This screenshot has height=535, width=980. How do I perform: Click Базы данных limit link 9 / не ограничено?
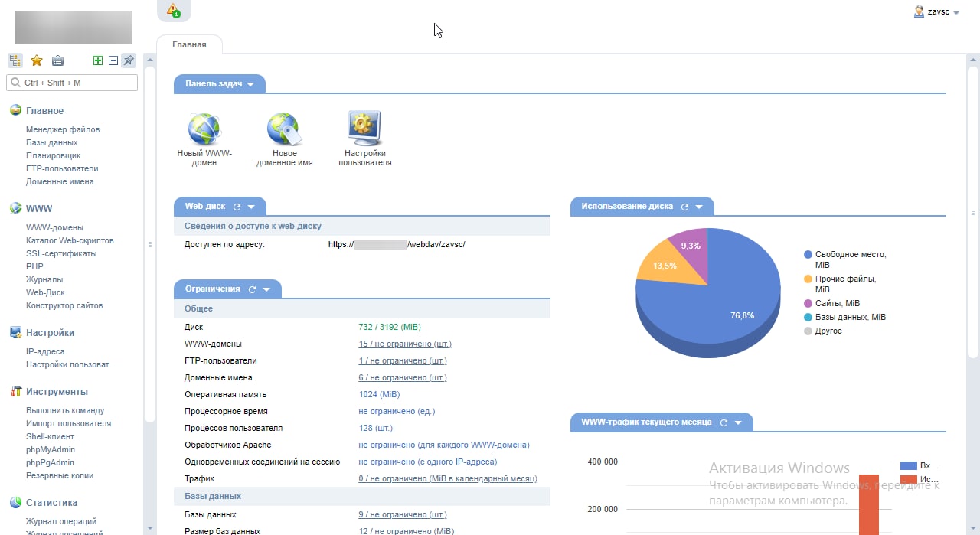403,515
